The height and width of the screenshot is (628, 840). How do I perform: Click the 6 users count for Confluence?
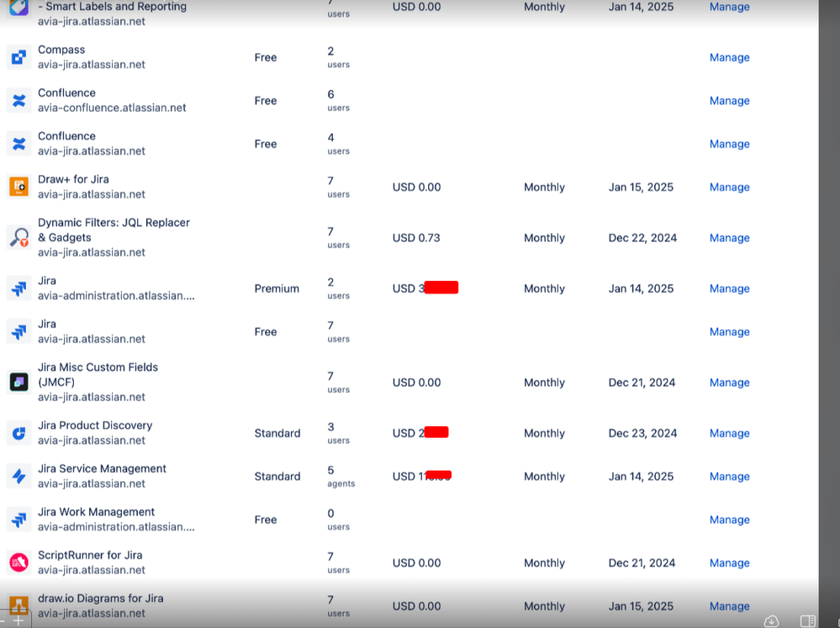[x=338, y=101]
